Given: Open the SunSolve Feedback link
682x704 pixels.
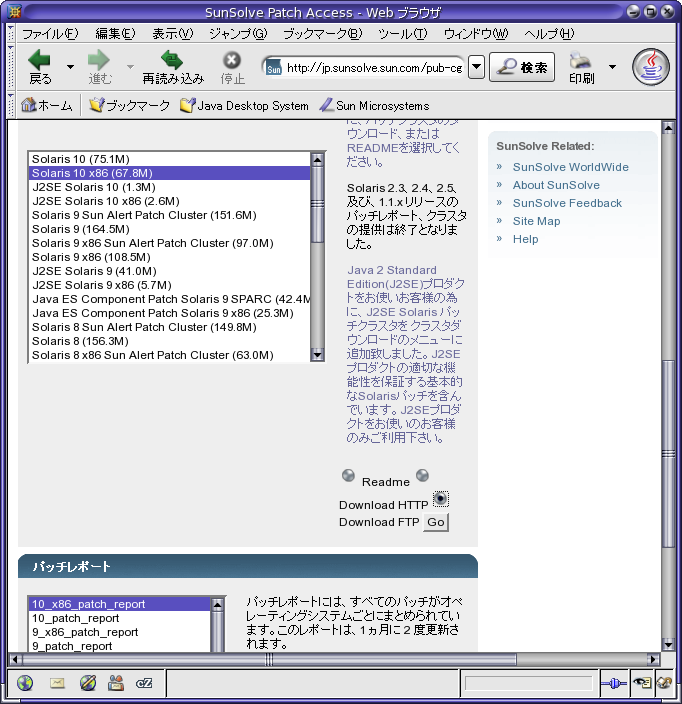Looking at the screenshot, I should click(x=567, y=203).
